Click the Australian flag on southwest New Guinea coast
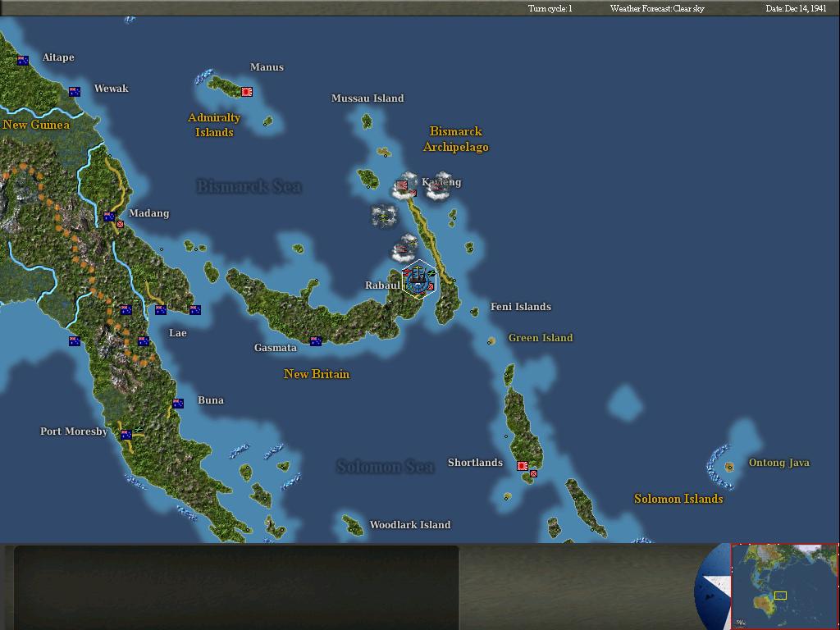Screen dimensions: 840x630 [x=75, y=340]
